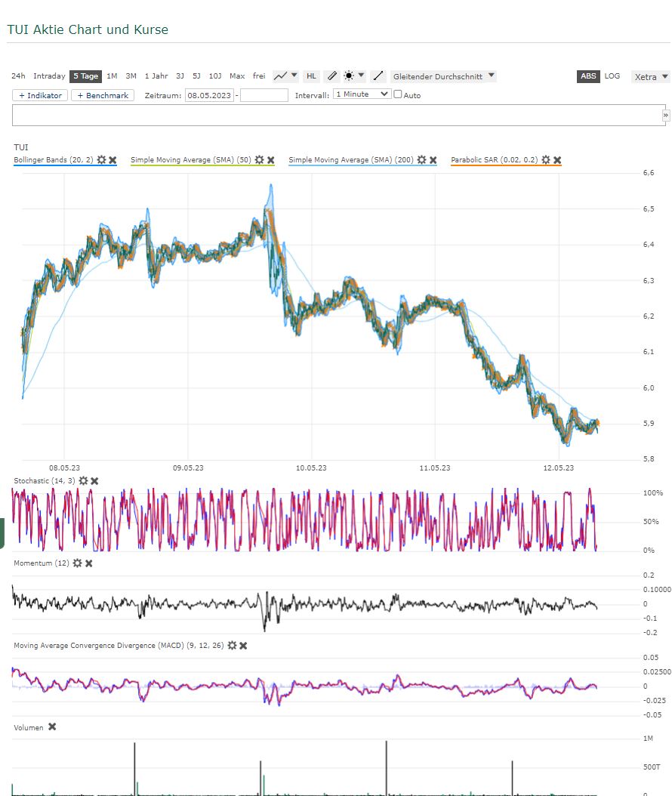This screenshot has height=796, width=672.
Task: Switch to LOG scale
Action: (x=612, y=76)
